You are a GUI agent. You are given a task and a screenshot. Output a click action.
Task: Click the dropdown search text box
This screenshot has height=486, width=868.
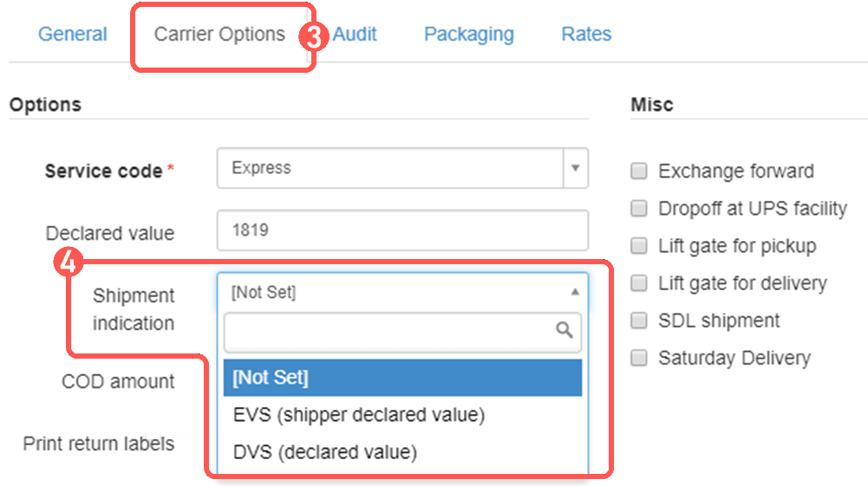(x=402, y=333)
